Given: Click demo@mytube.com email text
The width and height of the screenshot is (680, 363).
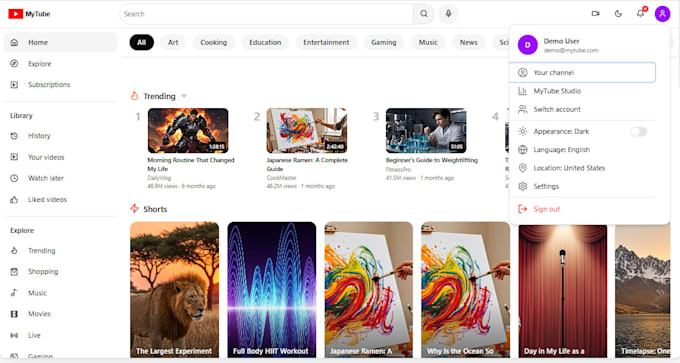Looking at the screenshot, I should pyautogui.click(x=571, y=50).
